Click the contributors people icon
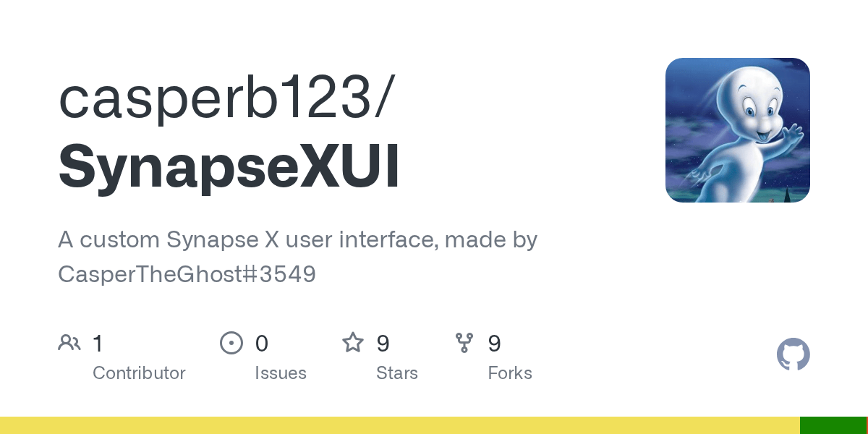 click(x=69, y=342)
